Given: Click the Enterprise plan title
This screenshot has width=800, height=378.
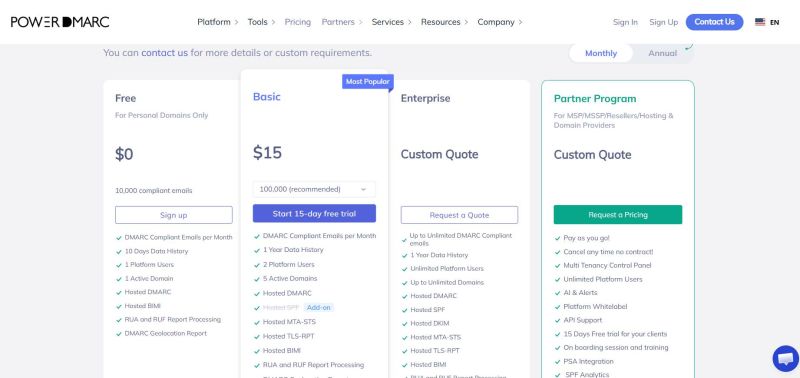Looking at the screenshot, I should point(426,98).
